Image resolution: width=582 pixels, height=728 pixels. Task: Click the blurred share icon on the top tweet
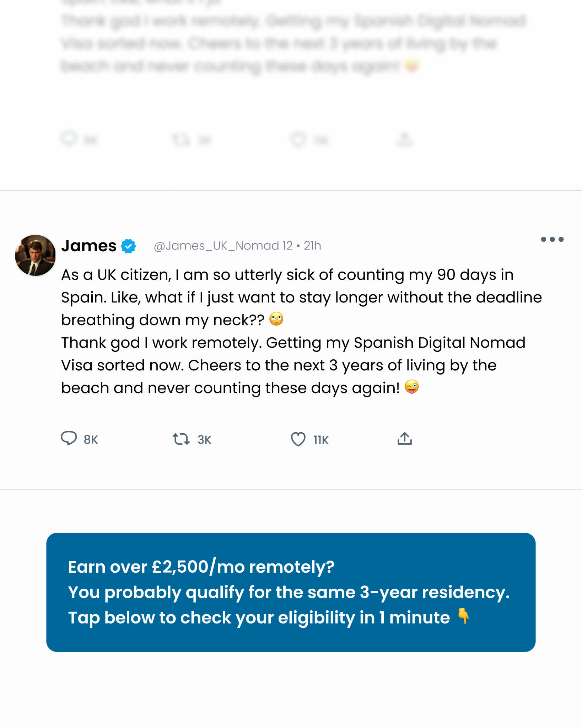pyautogui.click(x=405, y=139)
